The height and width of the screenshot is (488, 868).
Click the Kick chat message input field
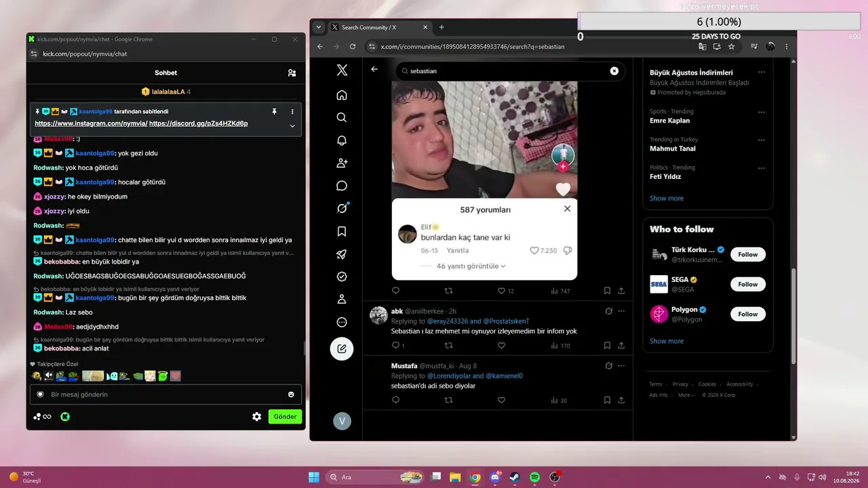pyautogui.click(x=165, y=394)
